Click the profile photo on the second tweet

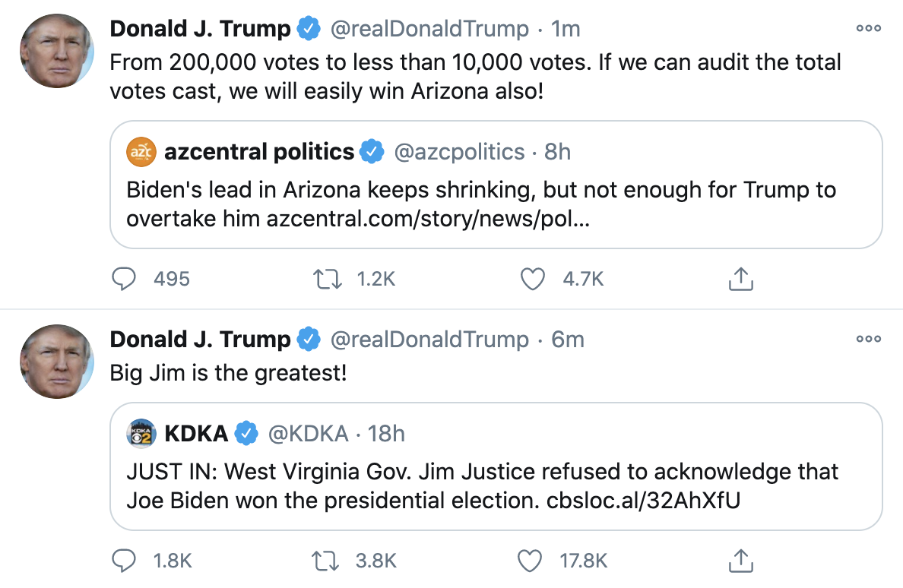(x=57, y=362)
